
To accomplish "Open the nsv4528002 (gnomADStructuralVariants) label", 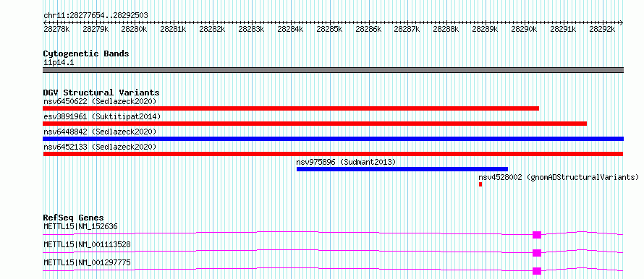I will [559, 177].
